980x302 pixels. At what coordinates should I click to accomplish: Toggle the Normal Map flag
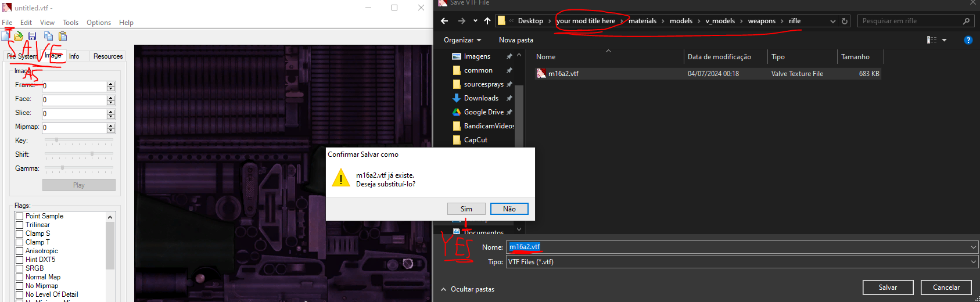click(x=19, y=277)
